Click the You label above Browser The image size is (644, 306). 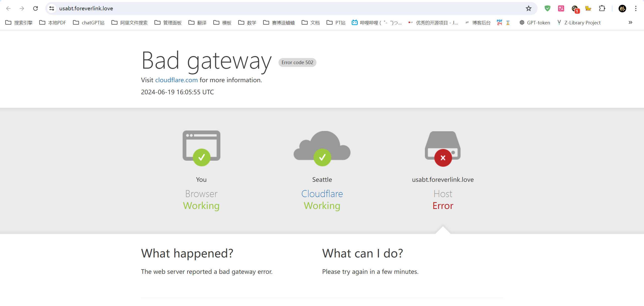point(201,180)
